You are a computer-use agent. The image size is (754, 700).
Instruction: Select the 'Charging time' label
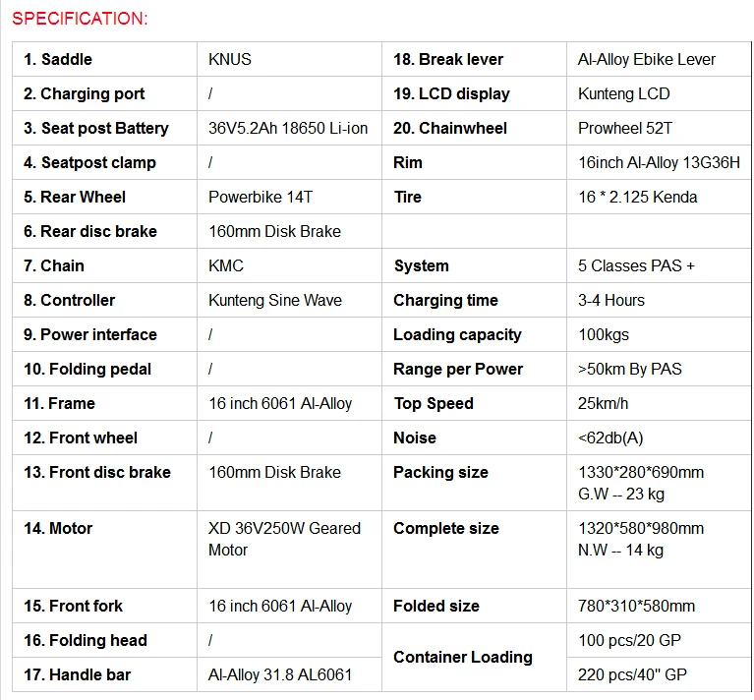tap(445, 300)
